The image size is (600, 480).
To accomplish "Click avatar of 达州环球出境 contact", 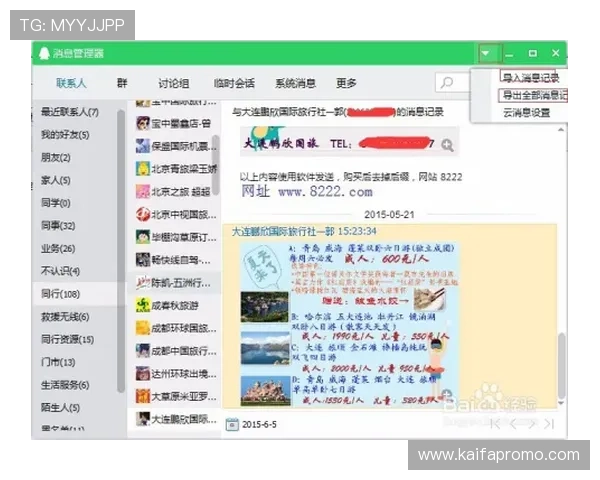I will point(143,373).
